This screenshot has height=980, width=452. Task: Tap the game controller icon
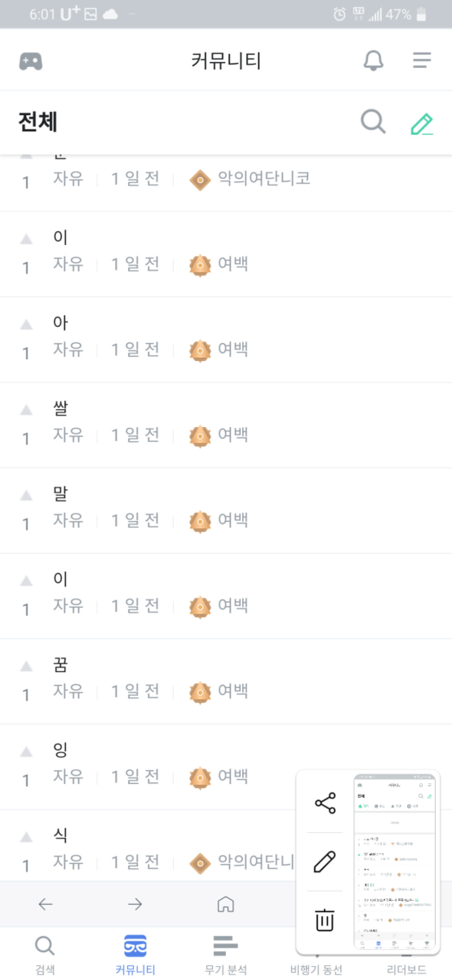(x=31, y=61)
